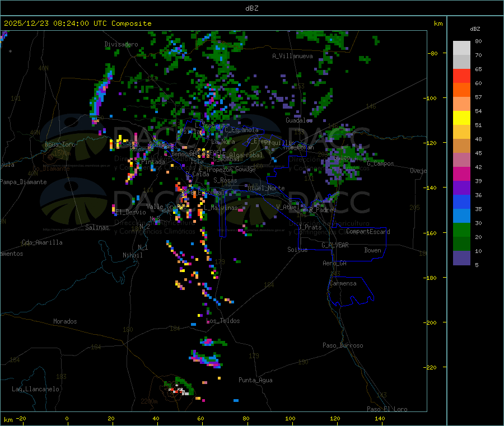
Task: Click the CompantEscard map label
Action: (368, 232)
